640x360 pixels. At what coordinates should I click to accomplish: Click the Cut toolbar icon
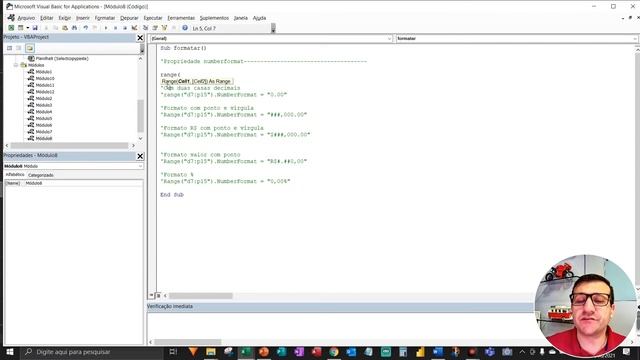pos(46,28)
